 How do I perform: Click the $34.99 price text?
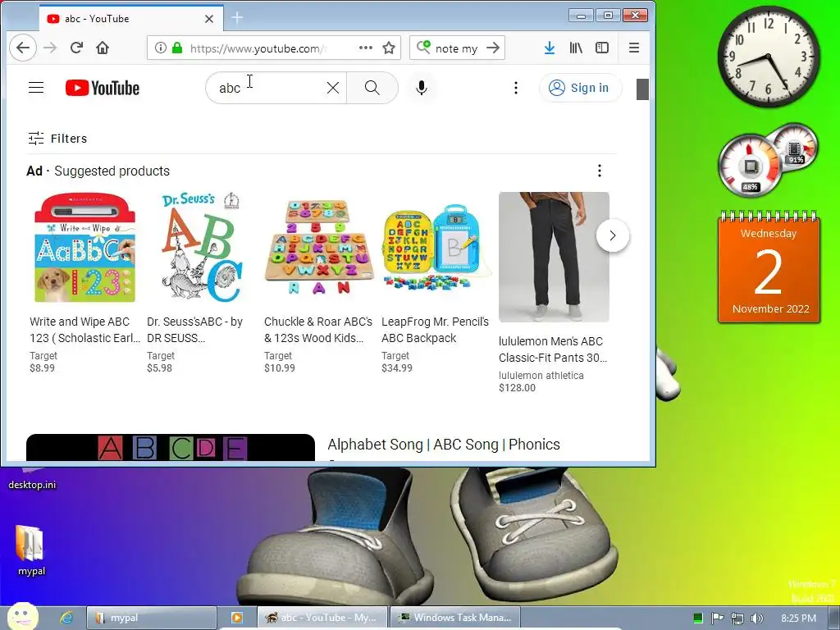[x=397, y=368]
